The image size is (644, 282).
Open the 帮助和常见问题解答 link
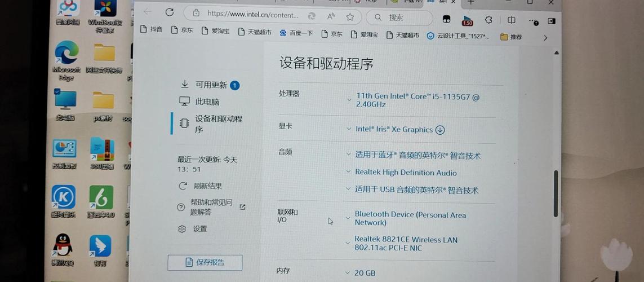[x=210, y=207]
